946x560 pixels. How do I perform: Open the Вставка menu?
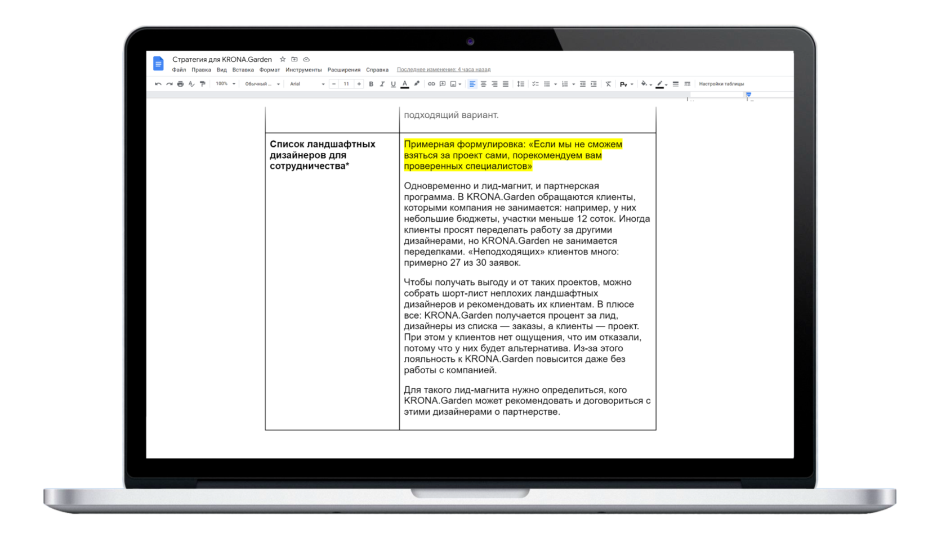click(243, 70)
